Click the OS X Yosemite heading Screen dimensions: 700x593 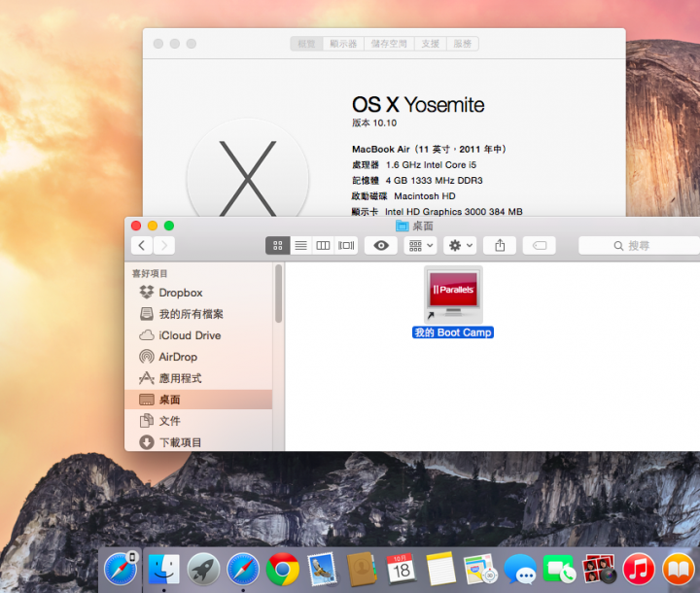(x=418, y=105)
